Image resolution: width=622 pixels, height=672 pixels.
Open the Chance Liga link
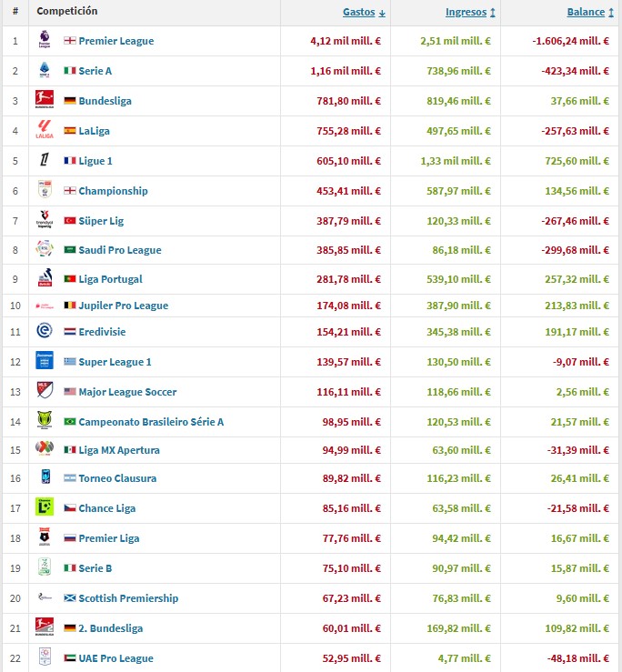tap(107, 508)
